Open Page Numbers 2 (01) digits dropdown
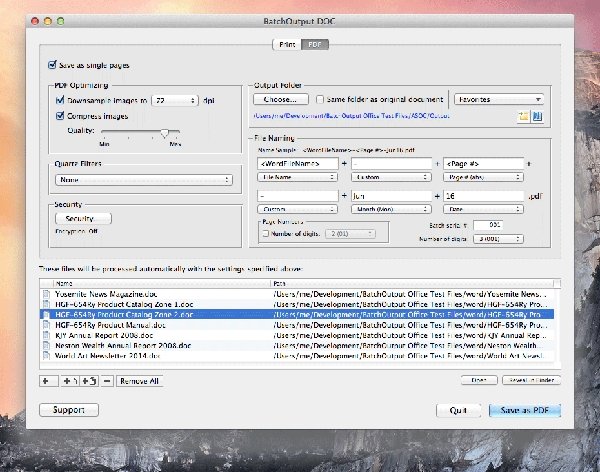The image size is (600, 472). (x=350, y=234)
